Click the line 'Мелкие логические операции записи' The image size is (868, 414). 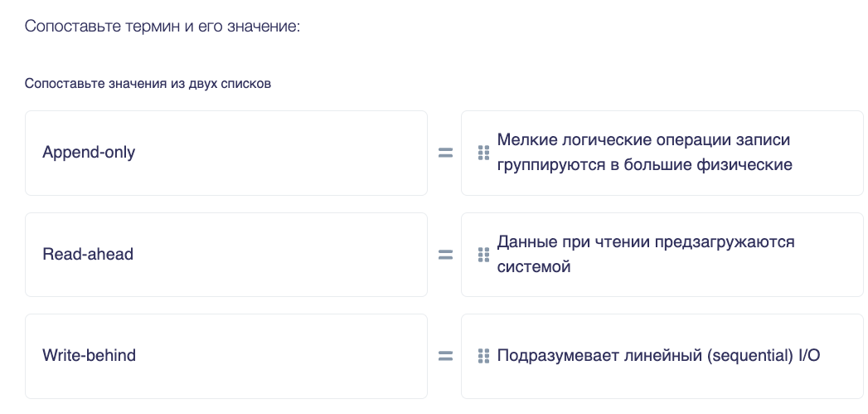tap(643, 140)
